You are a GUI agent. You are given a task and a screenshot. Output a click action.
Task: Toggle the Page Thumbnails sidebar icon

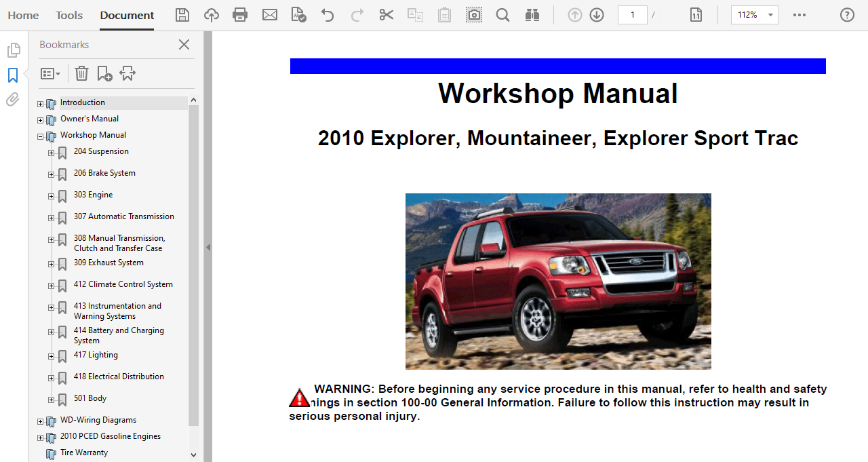[13, 50]
